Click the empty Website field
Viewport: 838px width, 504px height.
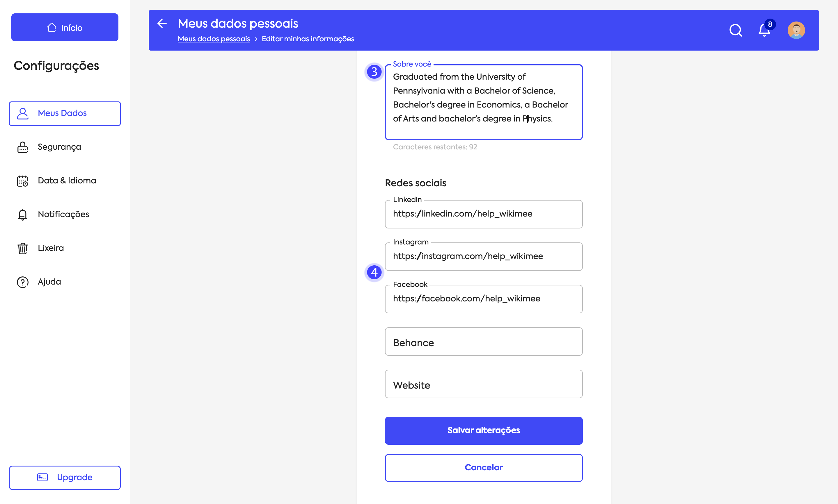pos(483,384)
